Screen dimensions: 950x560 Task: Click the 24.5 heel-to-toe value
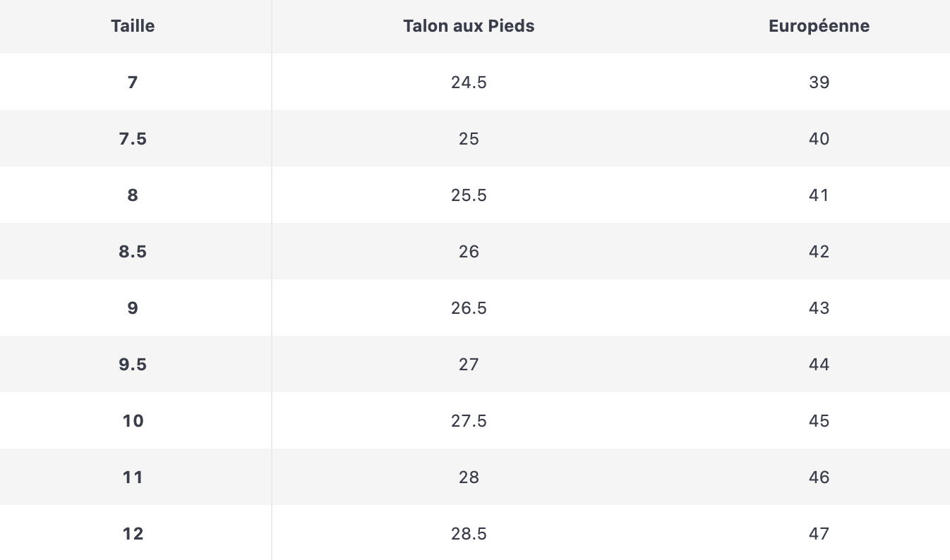tap(469, 83)
